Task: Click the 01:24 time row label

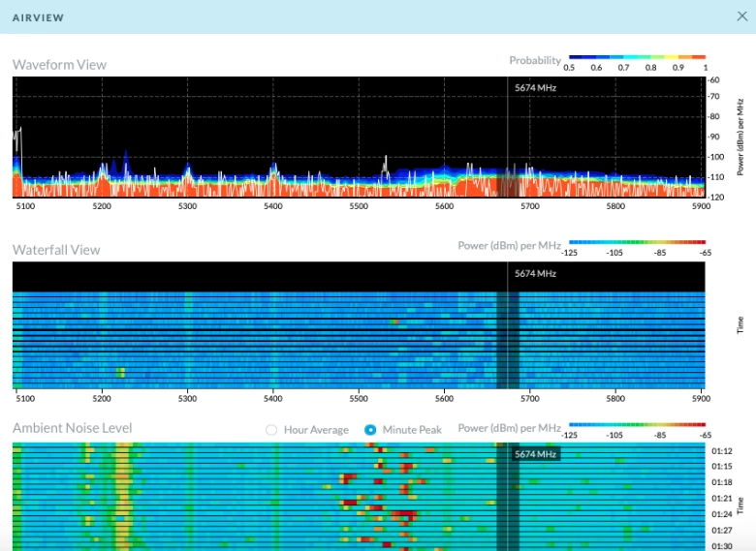Action: pyautogui.click(x=721, y=514)
